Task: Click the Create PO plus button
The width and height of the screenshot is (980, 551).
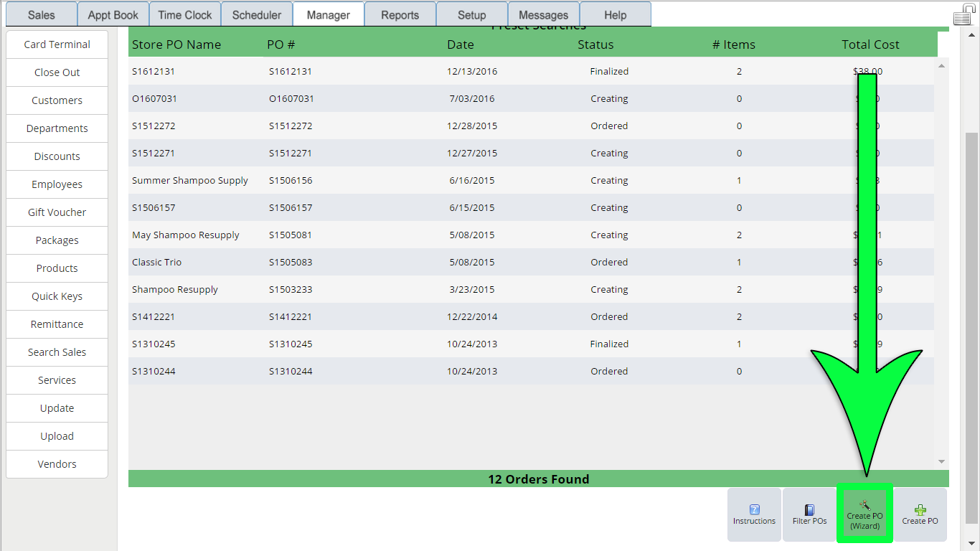Action: tap(920, 514)
